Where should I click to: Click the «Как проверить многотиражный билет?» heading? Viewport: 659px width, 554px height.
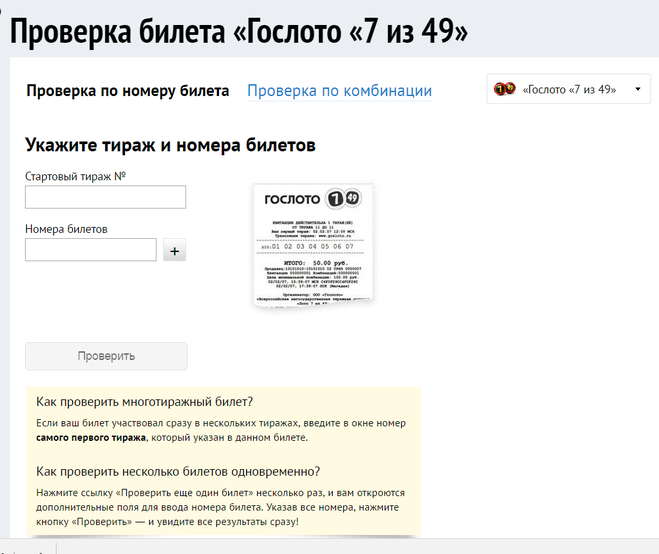[x=145, y=402]
